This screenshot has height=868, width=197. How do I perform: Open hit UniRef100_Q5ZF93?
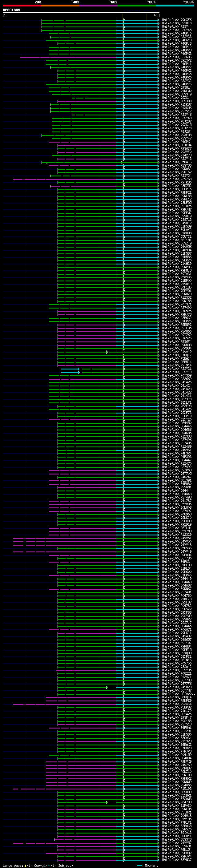coord(177,406)
